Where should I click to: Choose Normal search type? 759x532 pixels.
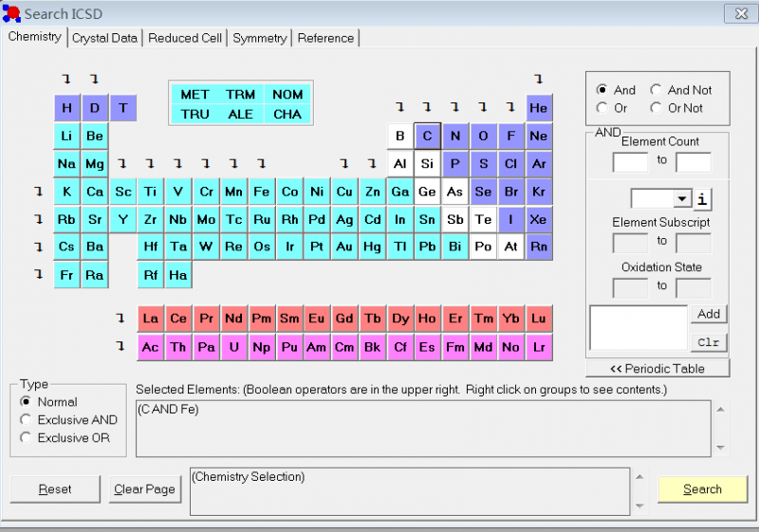tap(48, 402)
